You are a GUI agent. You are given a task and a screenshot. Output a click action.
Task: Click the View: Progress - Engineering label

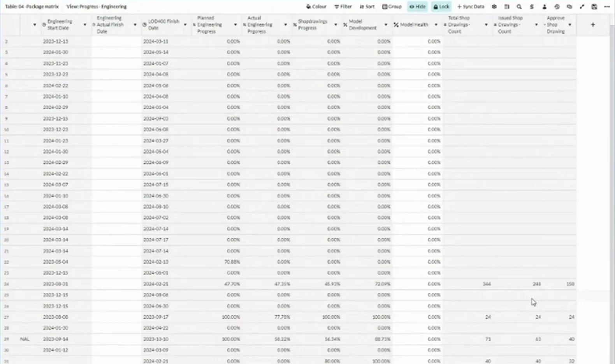pos(97,7)
